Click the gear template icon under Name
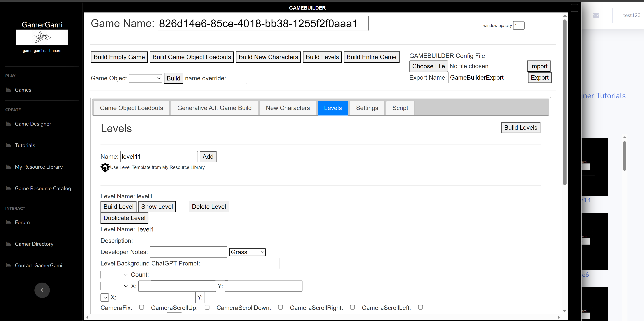This screenshot has width=644, height=321. 105,168
